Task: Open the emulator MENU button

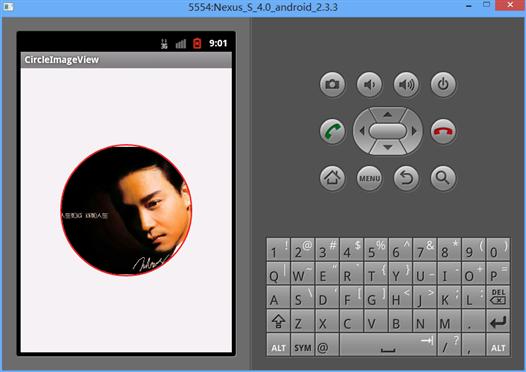Action: click(x=369, y=178)
